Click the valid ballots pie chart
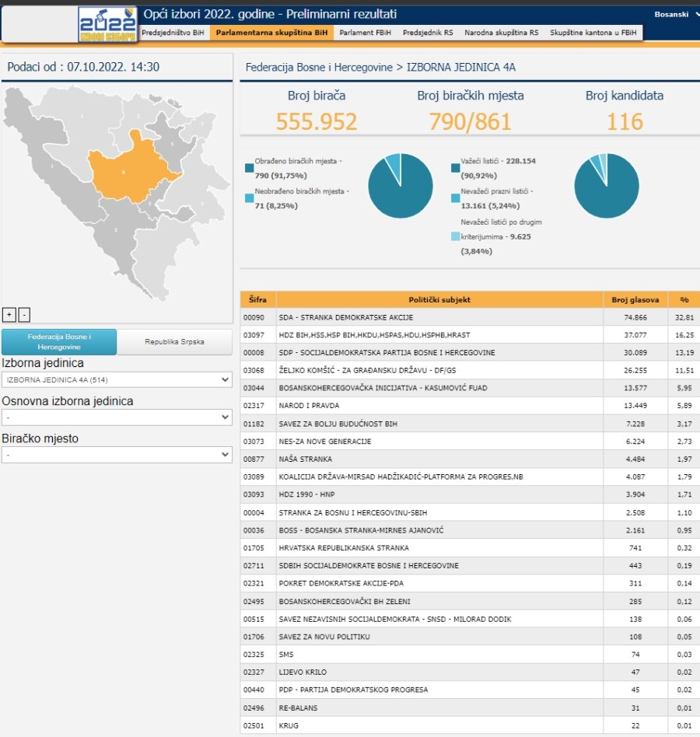The image size is (700, 737). [x=606, y=185]
